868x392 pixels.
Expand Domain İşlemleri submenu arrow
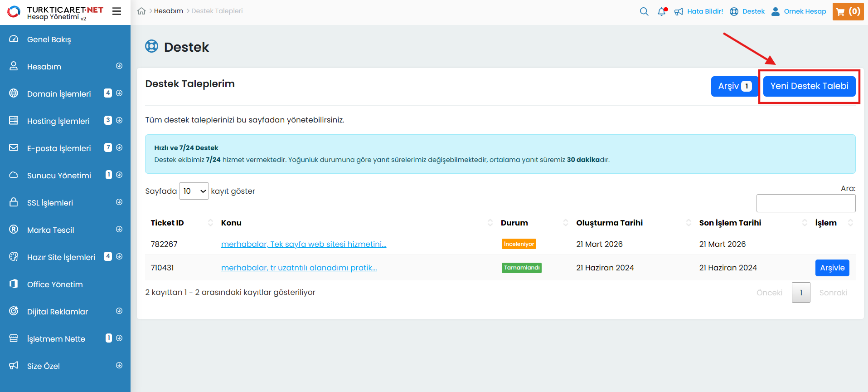119,93
